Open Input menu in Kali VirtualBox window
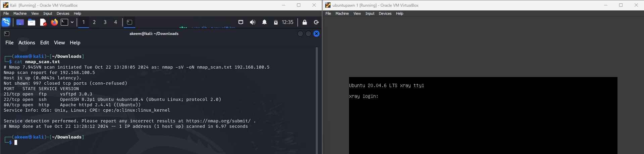Image resolution: width=644 pixels, height=154 pixels. [x=48, y=13]
